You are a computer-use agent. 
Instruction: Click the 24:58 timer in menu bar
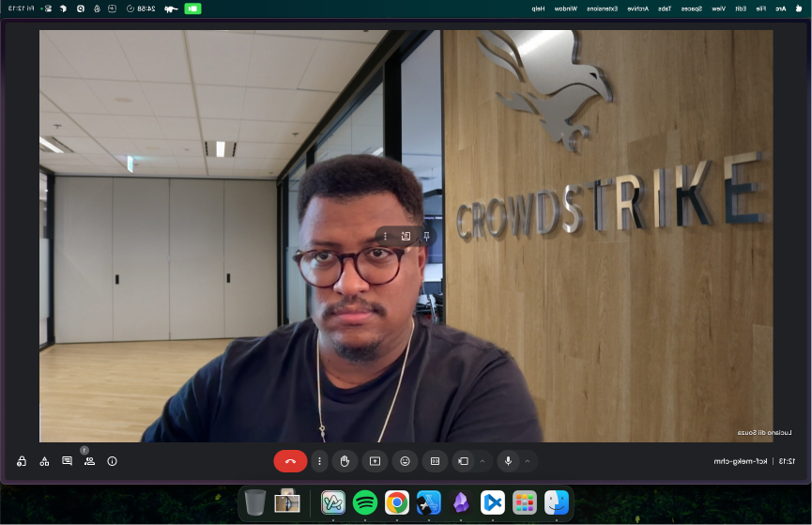coord(141,8)
